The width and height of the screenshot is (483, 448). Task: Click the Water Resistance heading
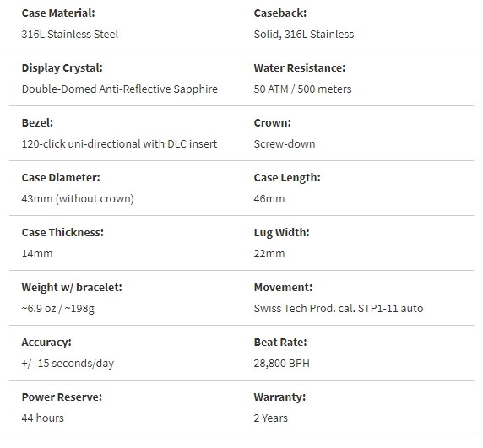(x=300, y=68)
